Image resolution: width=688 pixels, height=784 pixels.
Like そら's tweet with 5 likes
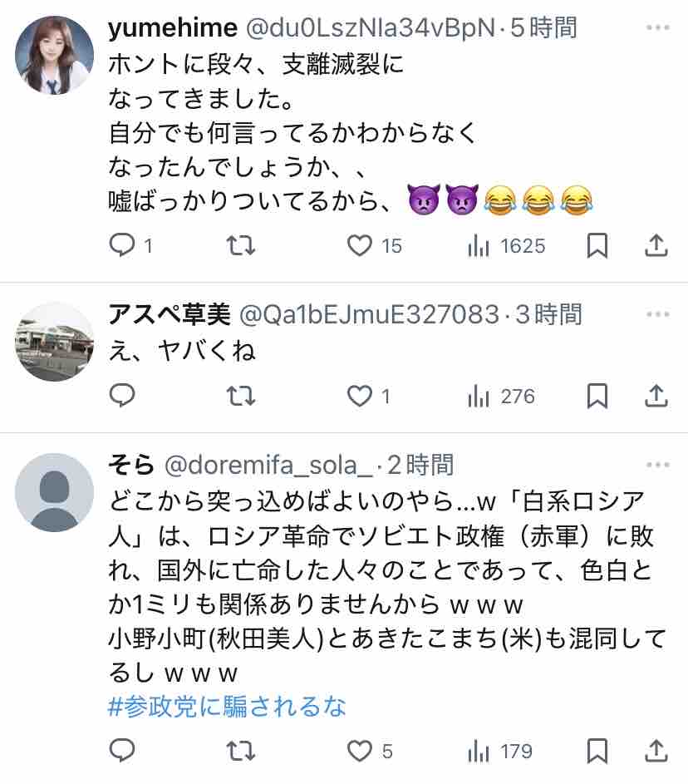pos(360,752)
